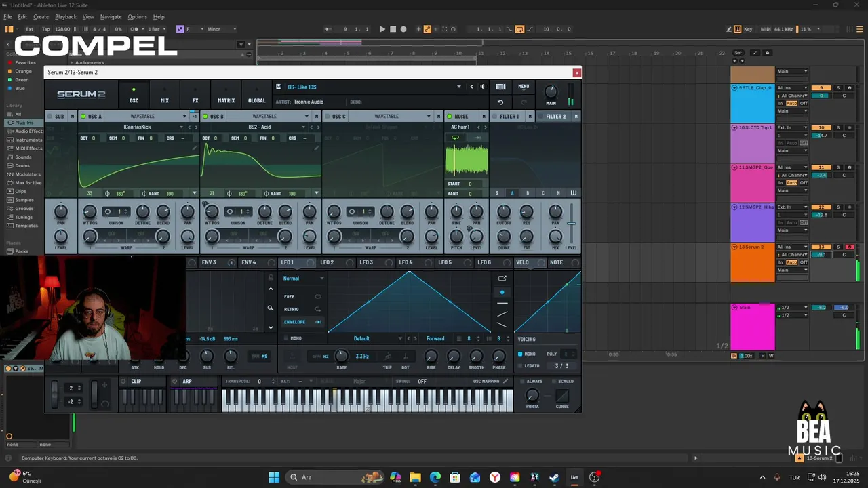Click the envelope lock icon
The height and width of the screenshot is (488, 868).
click(271, 277)
